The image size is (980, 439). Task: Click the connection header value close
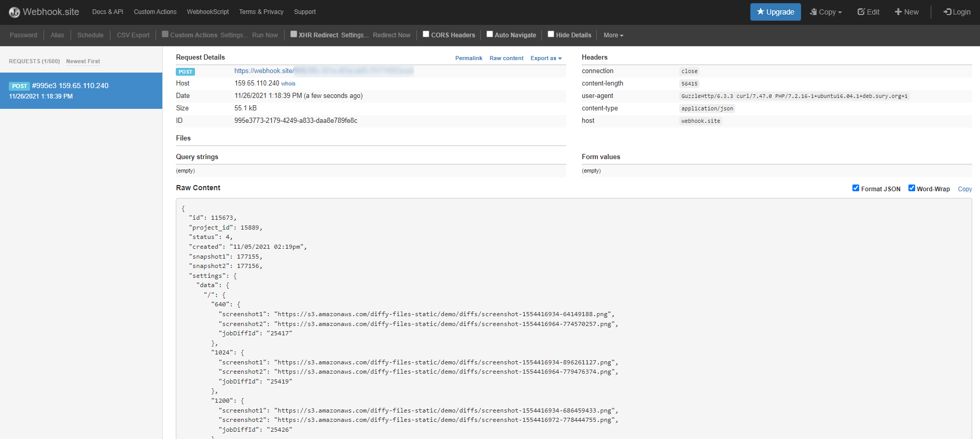click(x=690, y=72)
